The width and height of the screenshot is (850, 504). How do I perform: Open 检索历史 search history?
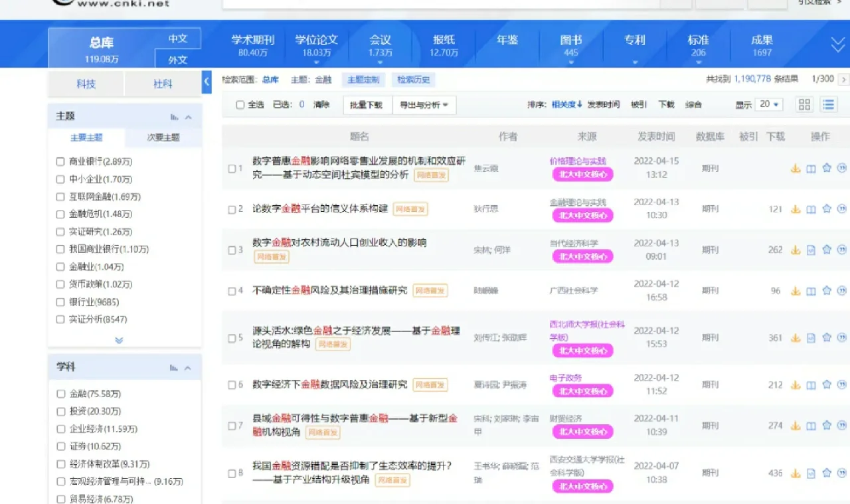(413, 78)
